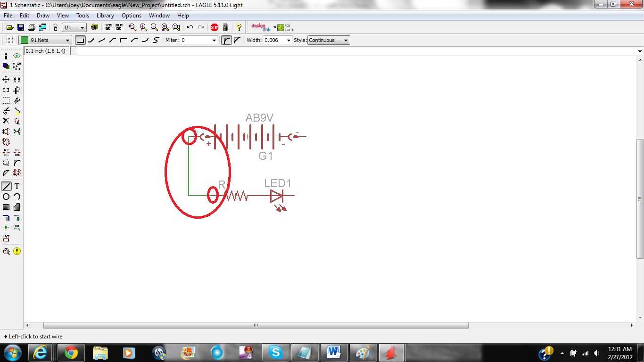Switch to the 0.1 inch sheet tab

tap(46, 50)
